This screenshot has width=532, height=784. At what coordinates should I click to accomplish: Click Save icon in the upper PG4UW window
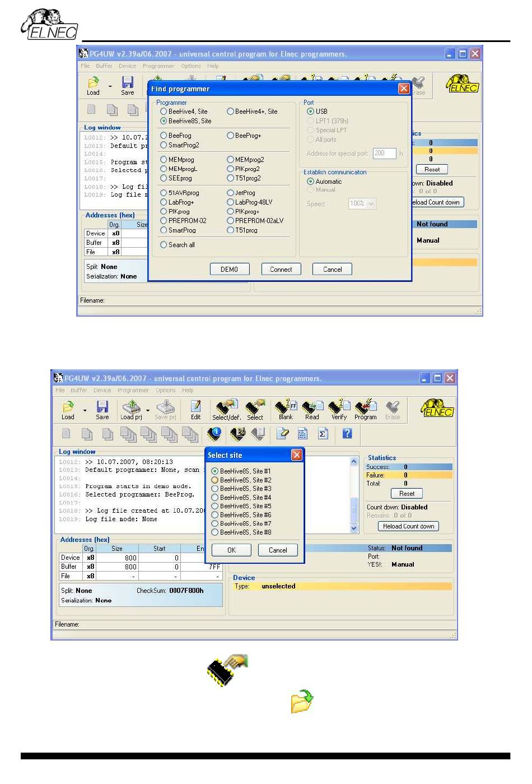128,85
